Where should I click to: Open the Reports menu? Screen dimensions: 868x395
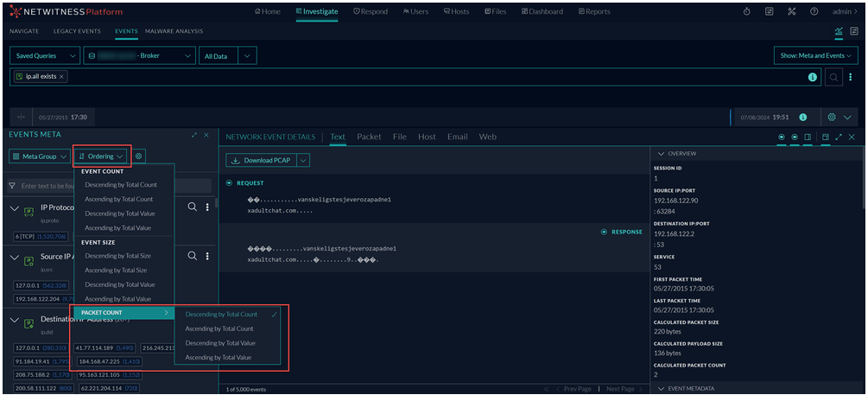click(594, 11)
